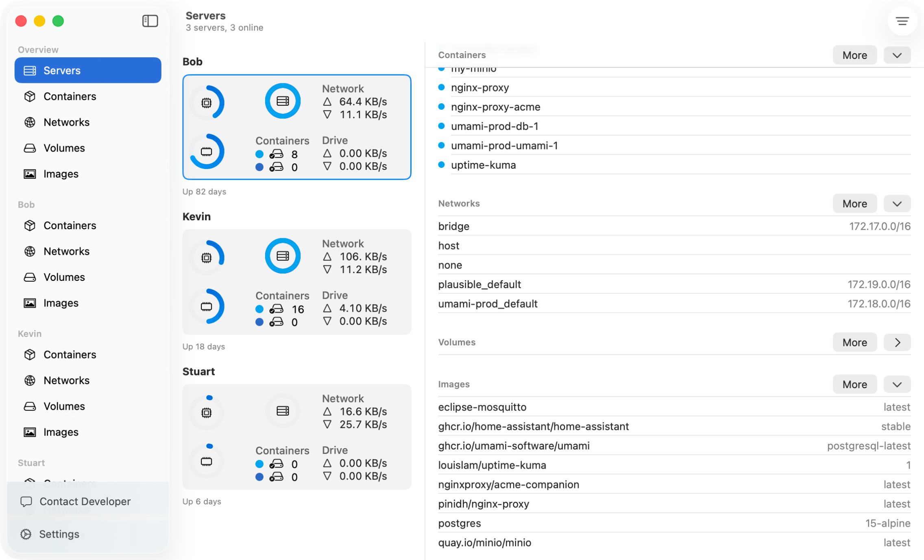Viewport: 924px width, 560px height.
Task: Toggle the sidebar with the titlebar icon
Action: [x=150, y=21]
